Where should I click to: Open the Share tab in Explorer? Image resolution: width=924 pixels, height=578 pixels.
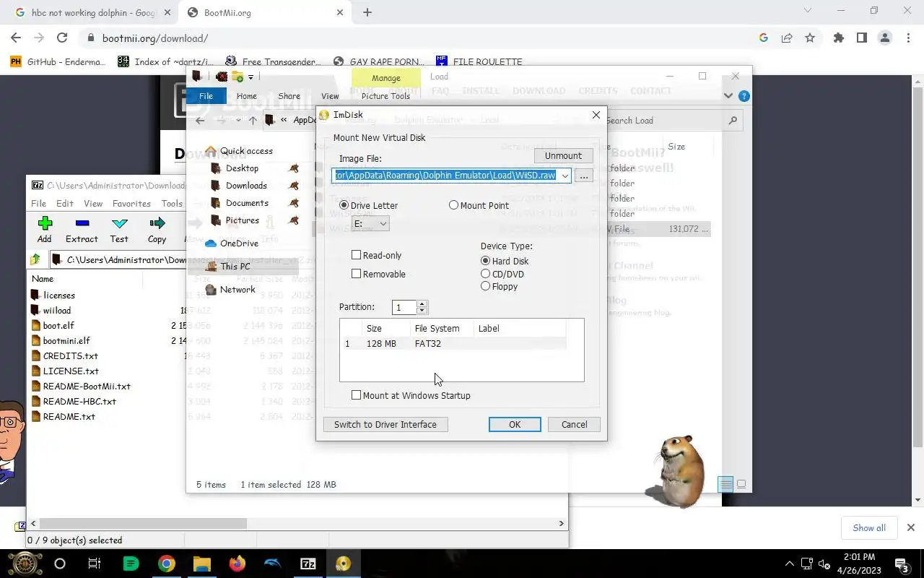click(289, 96)
